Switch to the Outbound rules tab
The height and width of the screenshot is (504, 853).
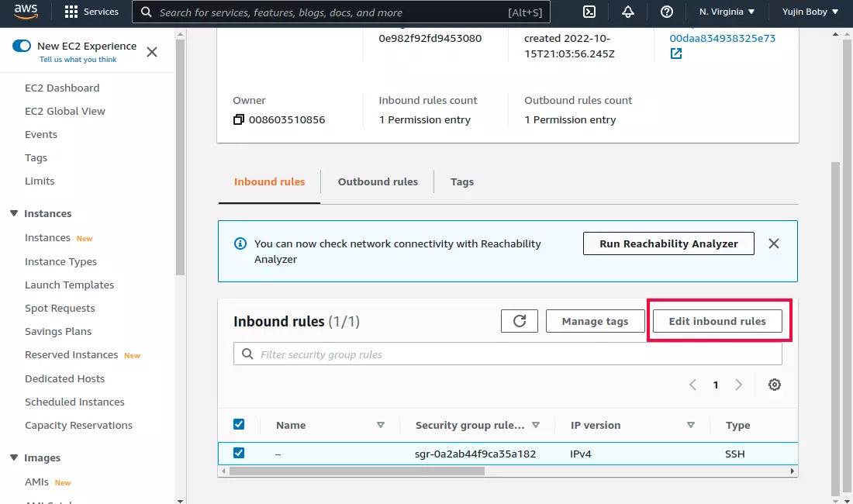(x=378, y=181)
